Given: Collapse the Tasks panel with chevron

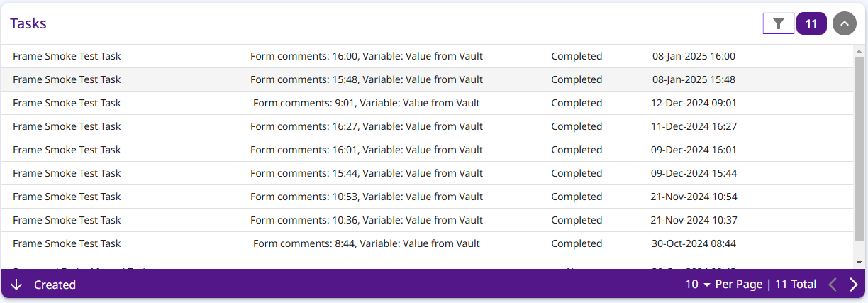Looking at the screenshot, I should pos(844,23).
